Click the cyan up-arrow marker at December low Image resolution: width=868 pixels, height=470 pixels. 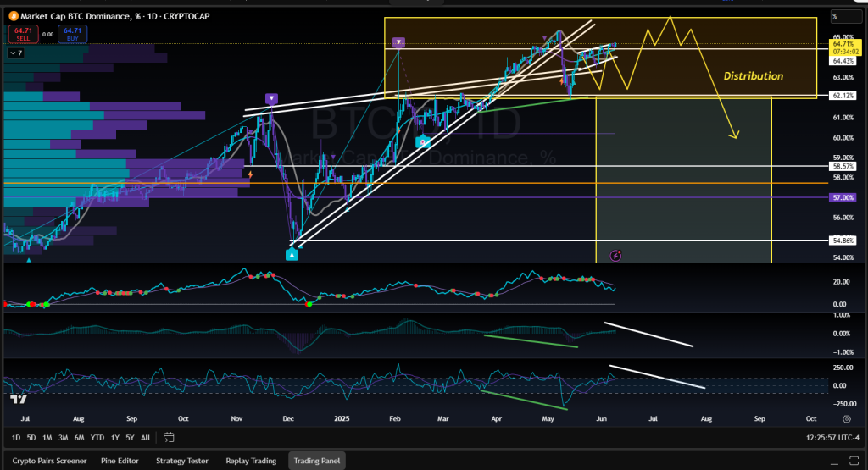(x=292, y=254)
